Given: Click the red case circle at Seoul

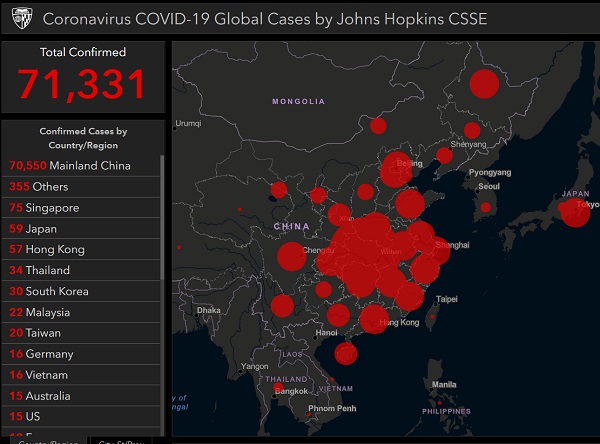Looking at the screenshot, I should coord(487,208).
